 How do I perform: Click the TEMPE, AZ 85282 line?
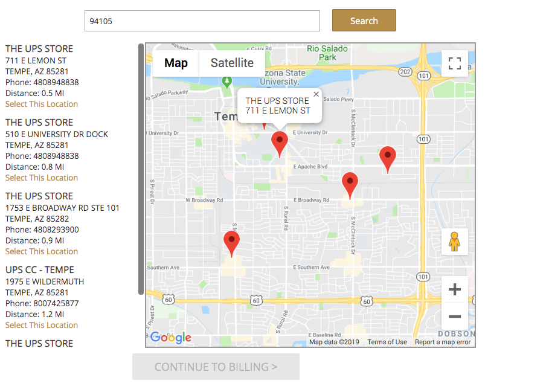[37, 219]
